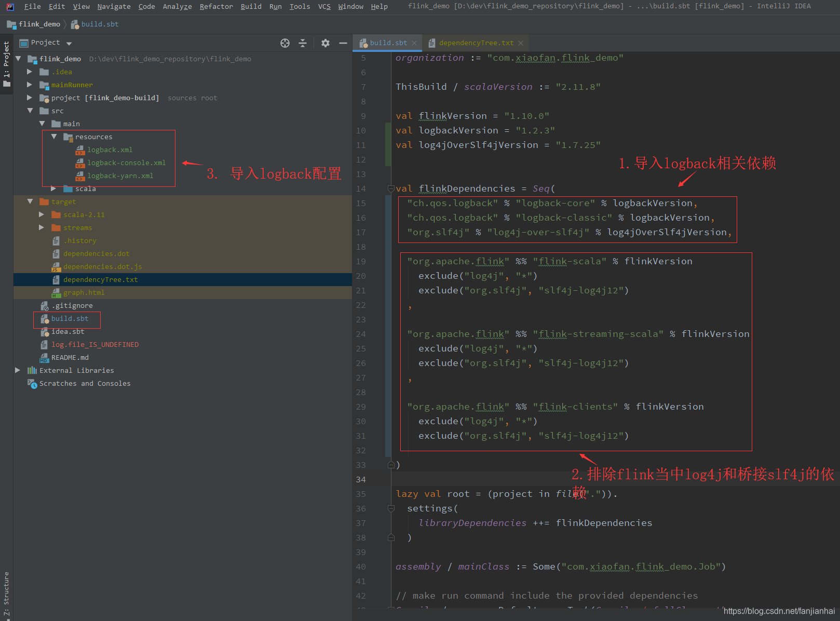Click on the "flink-clients" dependency string
Viewport: 840px width, 621px height.
(x=575, y=407)
